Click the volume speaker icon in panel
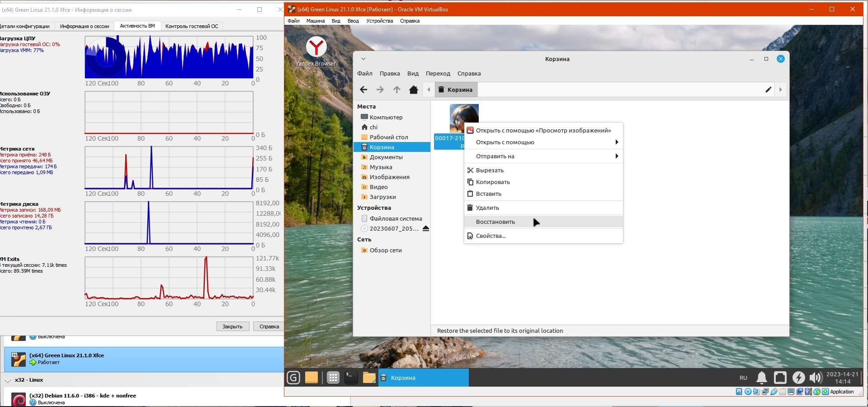The height and width of the screenshot is (407, 868). 816,378
